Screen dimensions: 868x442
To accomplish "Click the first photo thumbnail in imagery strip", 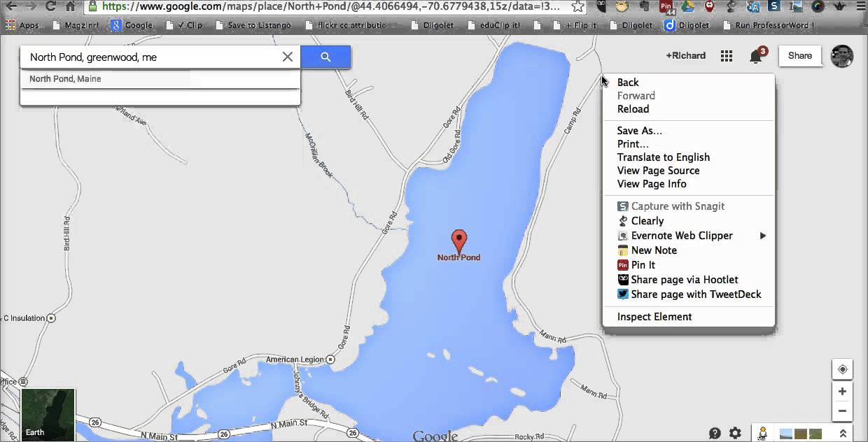I will (786, 434).
